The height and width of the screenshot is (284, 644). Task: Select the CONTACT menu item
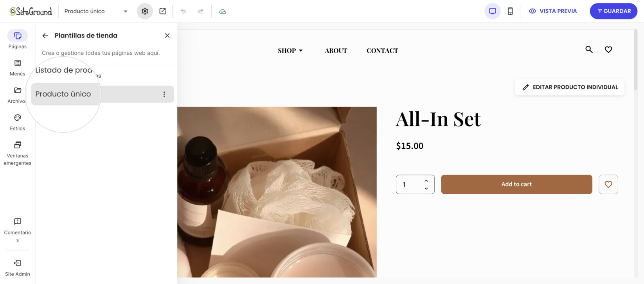pyautogui.click(x=382, y=50)
